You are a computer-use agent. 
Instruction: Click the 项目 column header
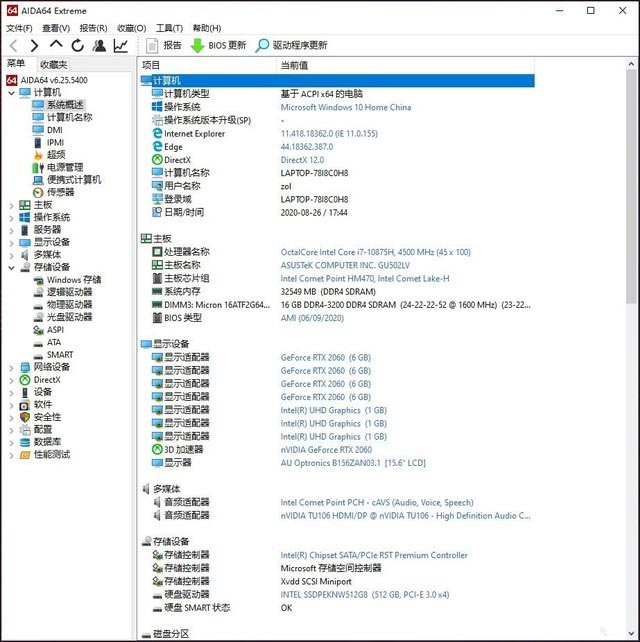coord(207,66)
